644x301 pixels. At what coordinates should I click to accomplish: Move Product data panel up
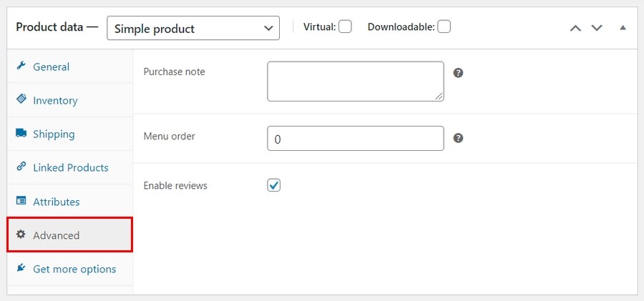point(576,28)
